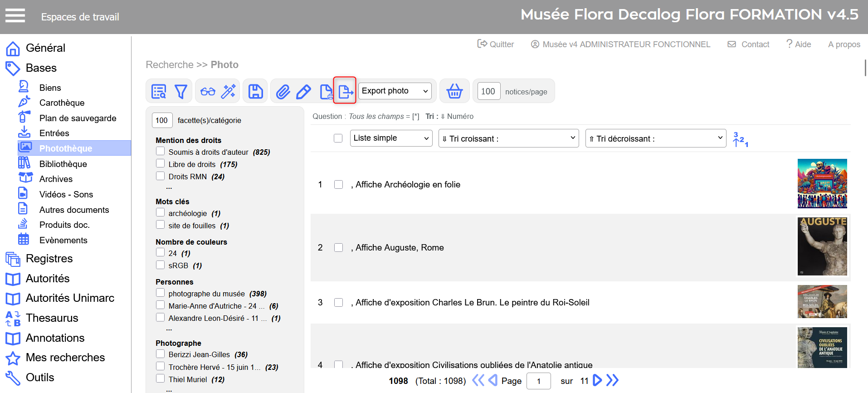Click the save floppy disk icon
The height and width of the screenshot is (393, 868).
[256, 92]
